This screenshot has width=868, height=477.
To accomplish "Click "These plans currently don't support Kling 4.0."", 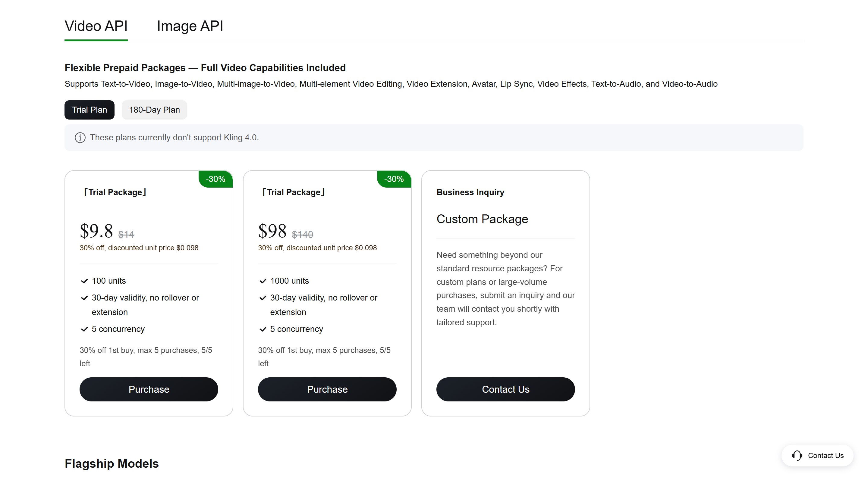I will click(174, 138).
